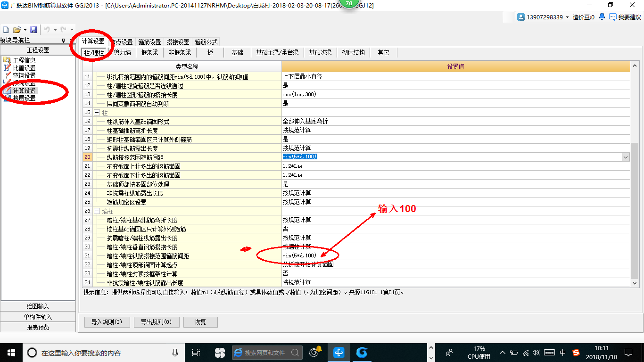Viewport: 644px width, 362px height.
Task: Click the notification bell icon
Action: pos(602,17)
